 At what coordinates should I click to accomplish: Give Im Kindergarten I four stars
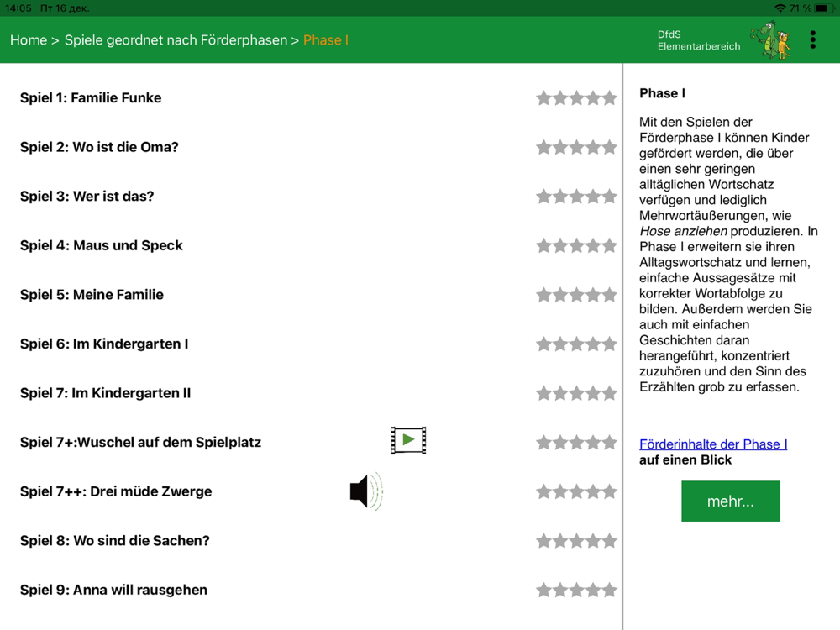(x=593, y=344)
